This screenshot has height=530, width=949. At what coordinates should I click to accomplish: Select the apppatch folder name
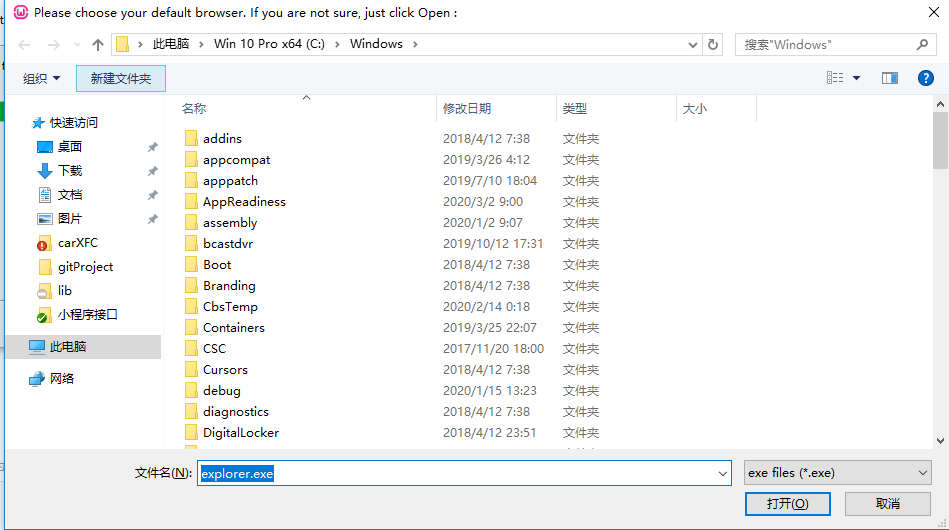pyautogui.click(x=231, y=181)
